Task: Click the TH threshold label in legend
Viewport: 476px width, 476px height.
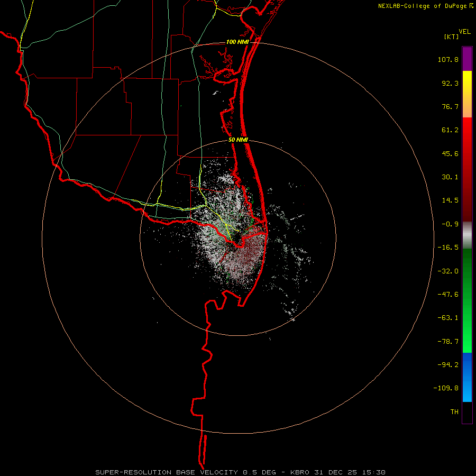Action: [x=454, y=411]
